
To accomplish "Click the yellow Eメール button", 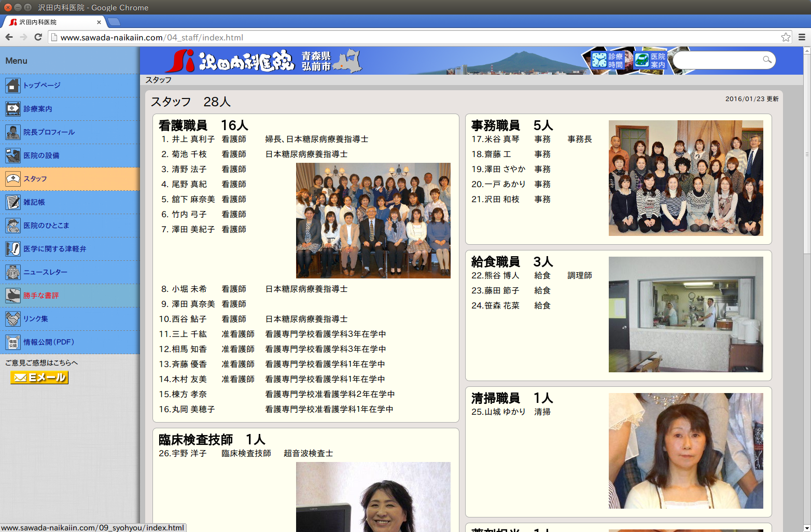I will 39,377.
